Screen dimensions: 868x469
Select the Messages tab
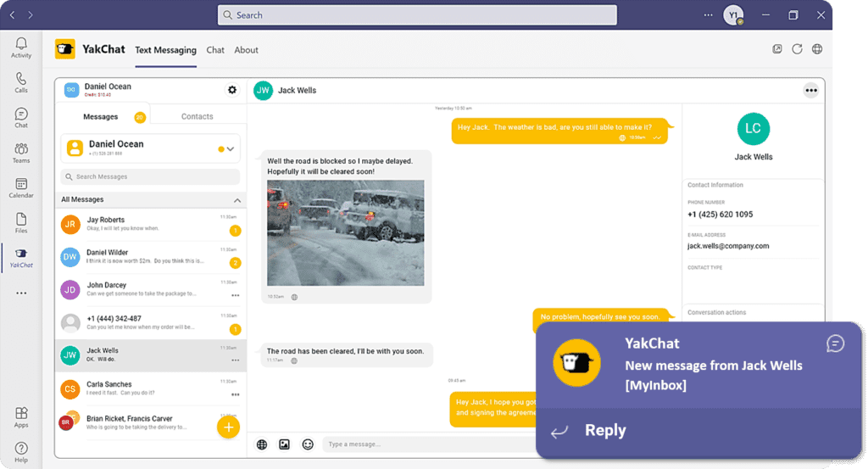103,116
